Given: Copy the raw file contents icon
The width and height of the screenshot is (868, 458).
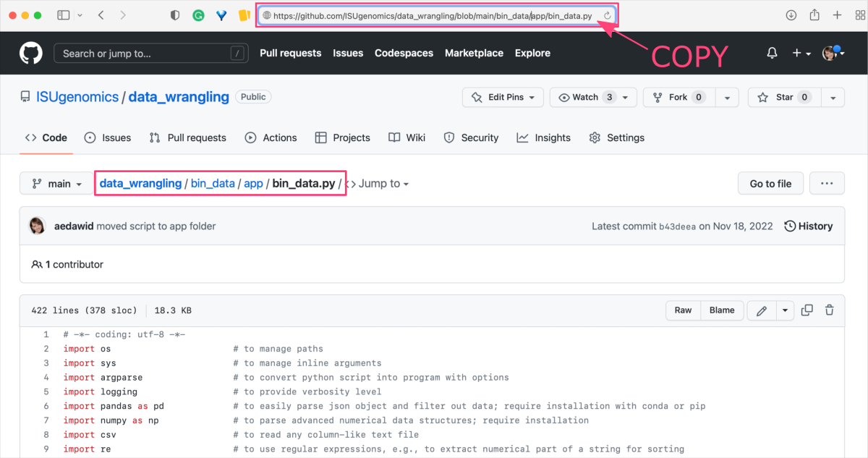Looking at the screenshot, I should [x=807, y=310].
